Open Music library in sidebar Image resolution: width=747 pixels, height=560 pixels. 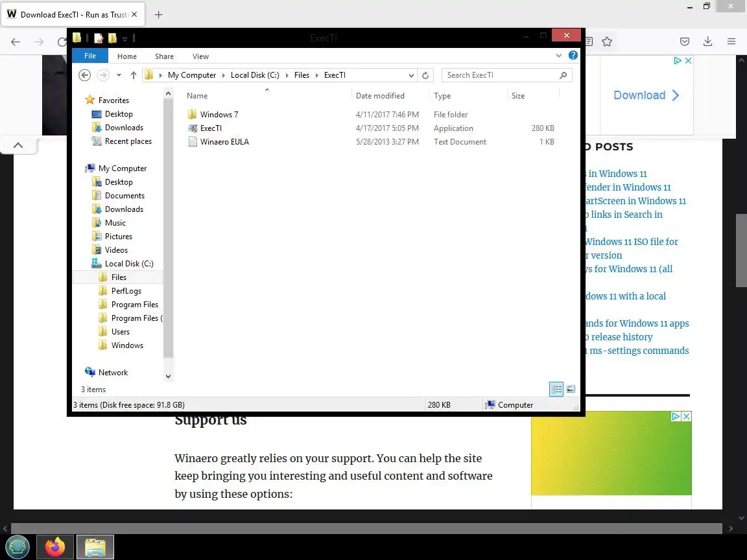[115, 222]
